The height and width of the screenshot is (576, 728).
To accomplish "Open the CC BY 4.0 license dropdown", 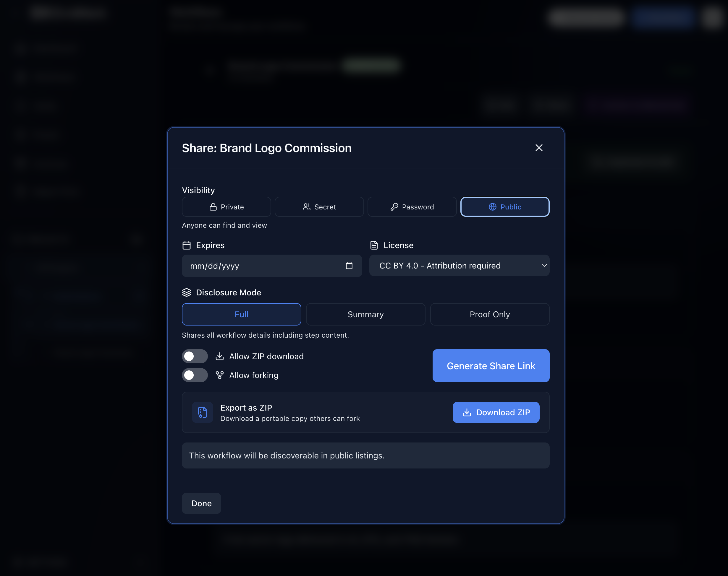I will (459, 266).
